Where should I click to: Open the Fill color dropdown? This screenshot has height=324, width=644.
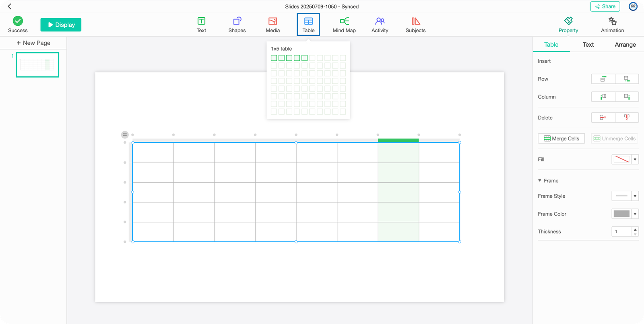click(x=635, y=159)
